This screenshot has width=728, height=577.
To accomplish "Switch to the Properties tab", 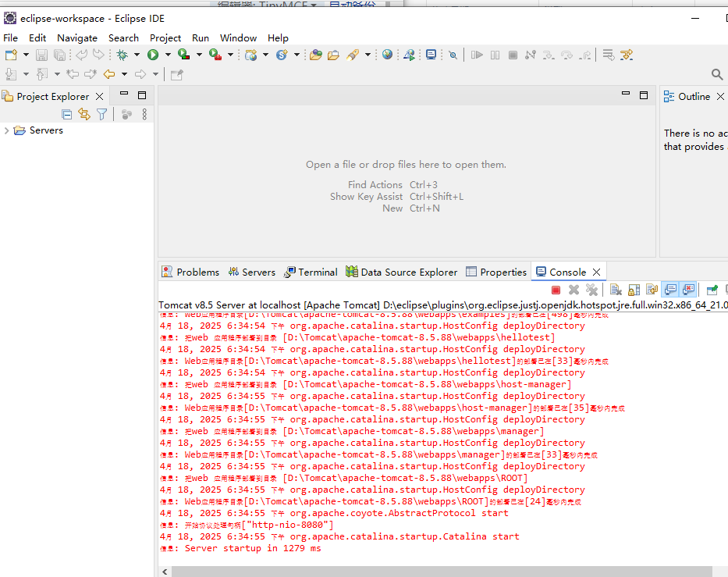I will pos(496,272).
